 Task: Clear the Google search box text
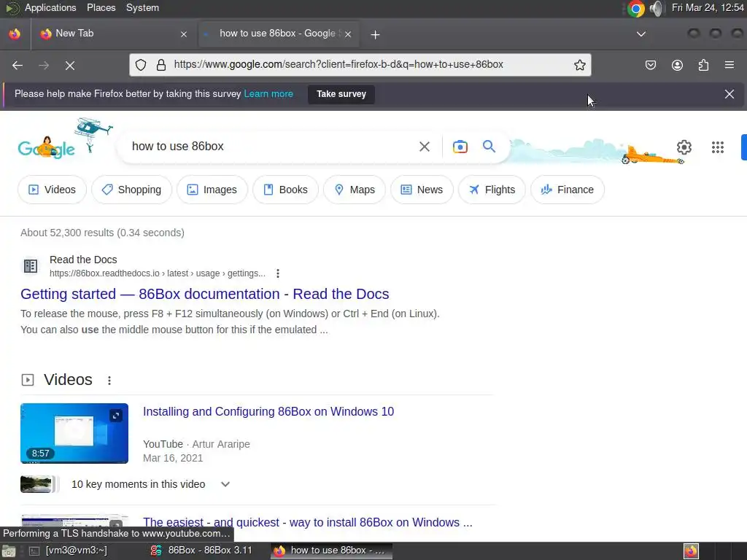pyautogui.click(x=424, y=147)
